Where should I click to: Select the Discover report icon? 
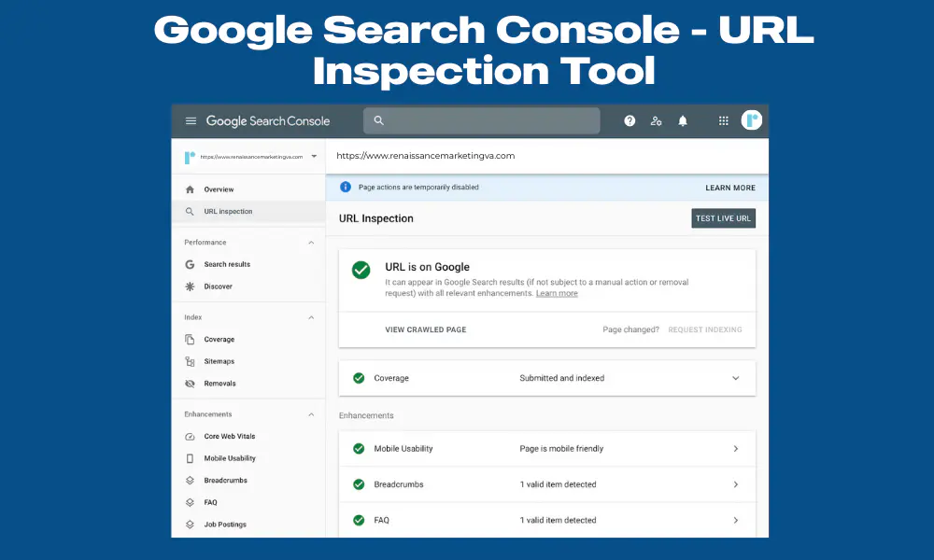[x=191, y=287]
